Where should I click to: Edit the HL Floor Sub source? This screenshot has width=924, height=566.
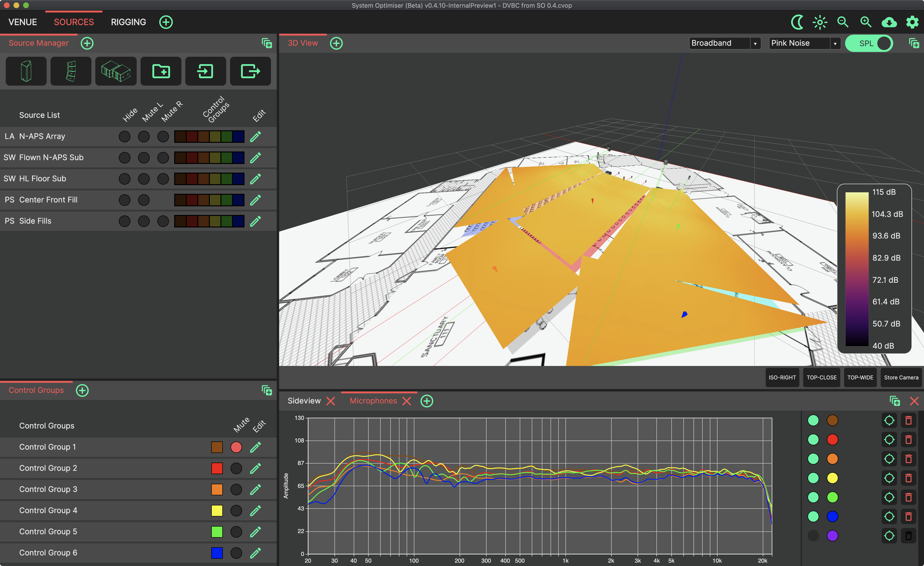point(255,179)
